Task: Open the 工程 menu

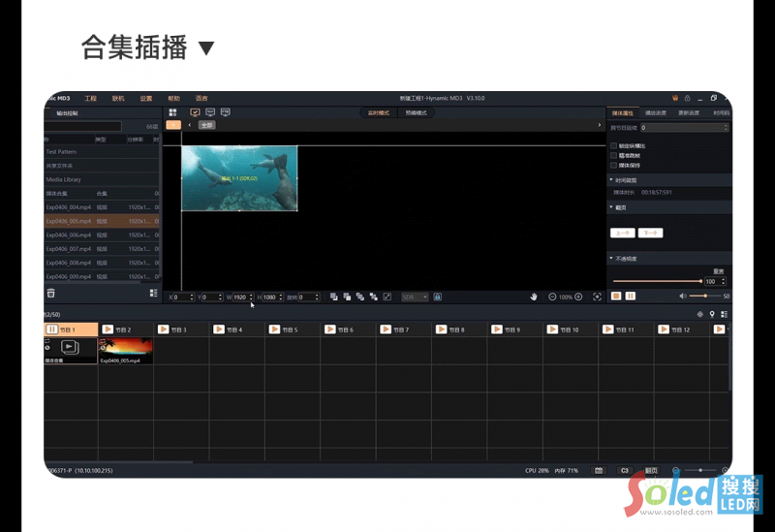Action: click(90, 98)
